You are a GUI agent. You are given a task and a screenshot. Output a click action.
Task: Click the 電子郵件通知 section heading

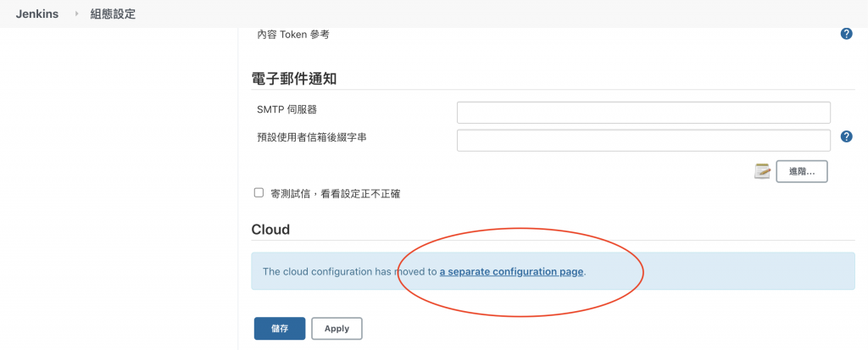[294, 79]
